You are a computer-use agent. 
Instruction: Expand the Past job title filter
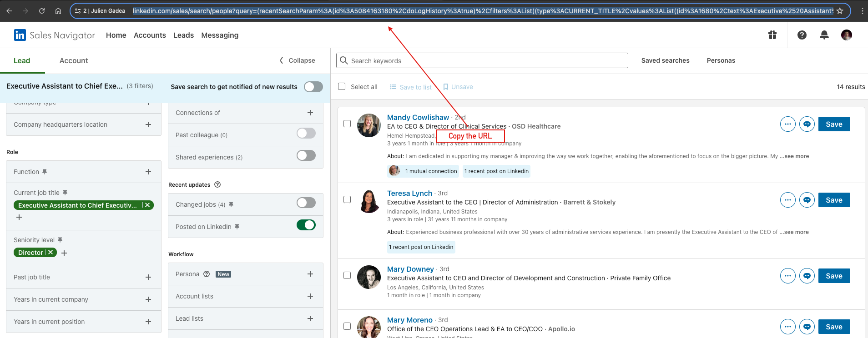(x=148, y=277)
